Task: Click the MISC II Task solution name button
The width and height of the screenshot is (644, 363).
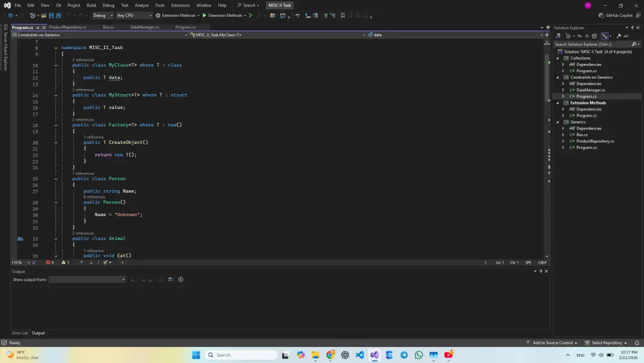Action: pyautogui.click(x=279, y=5)
